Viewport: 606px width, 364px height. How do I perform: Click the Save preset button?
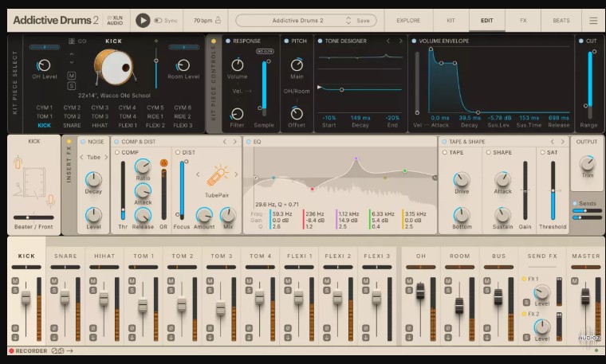363,21
